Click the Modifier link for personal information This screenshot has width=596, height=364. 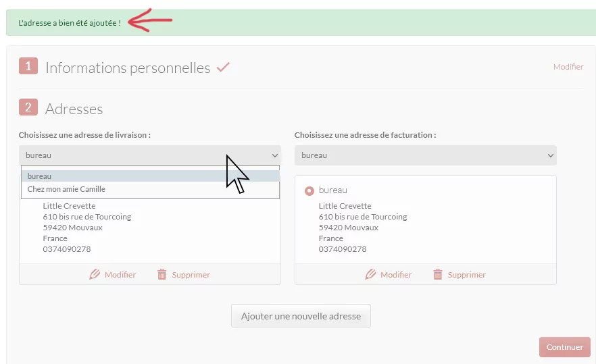coord(568,67)
